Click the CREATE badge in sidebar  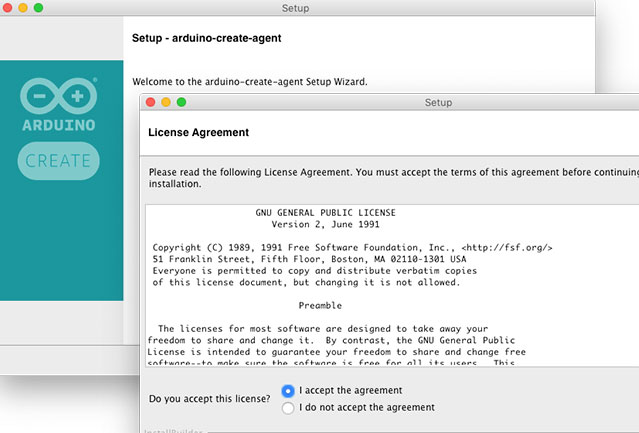click(58, 160)
